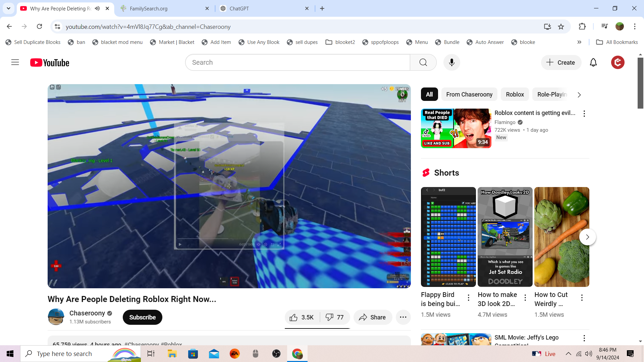Click the page vertical scrollbar thumb
Viewport: 644px width, 362px height.
tap(640, 83)
